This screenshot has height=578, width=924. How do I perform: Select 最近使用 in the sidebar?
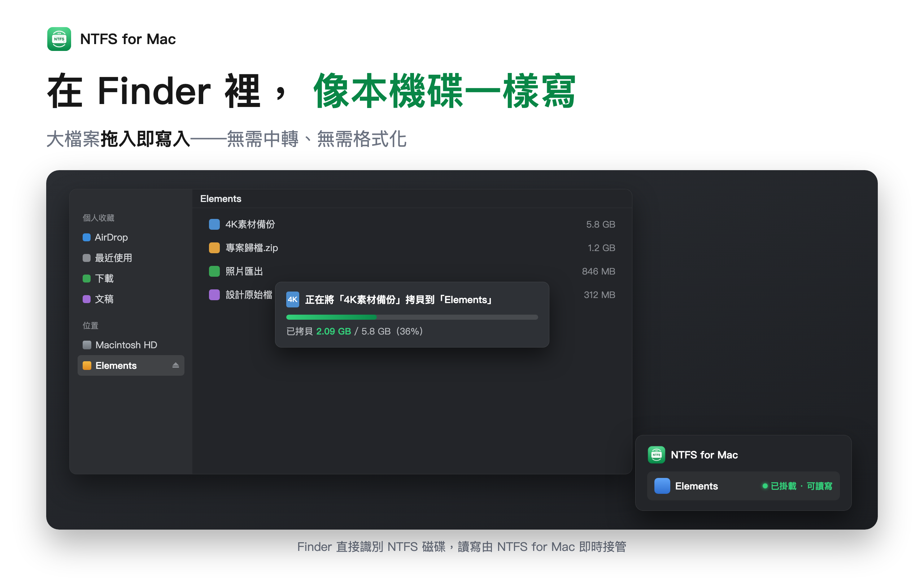131,258
